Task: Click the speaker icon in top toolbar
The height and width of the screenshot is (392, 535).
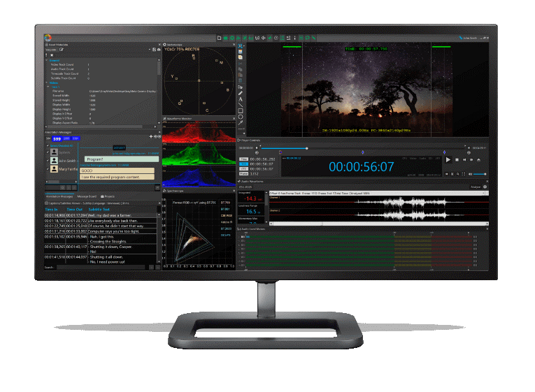Action: click(x=264, y=38)
